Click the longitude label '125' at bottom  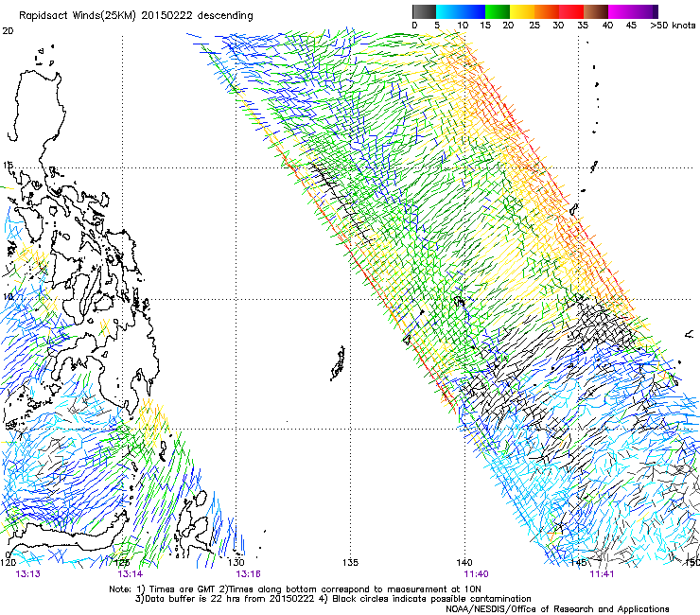(122, 562)
